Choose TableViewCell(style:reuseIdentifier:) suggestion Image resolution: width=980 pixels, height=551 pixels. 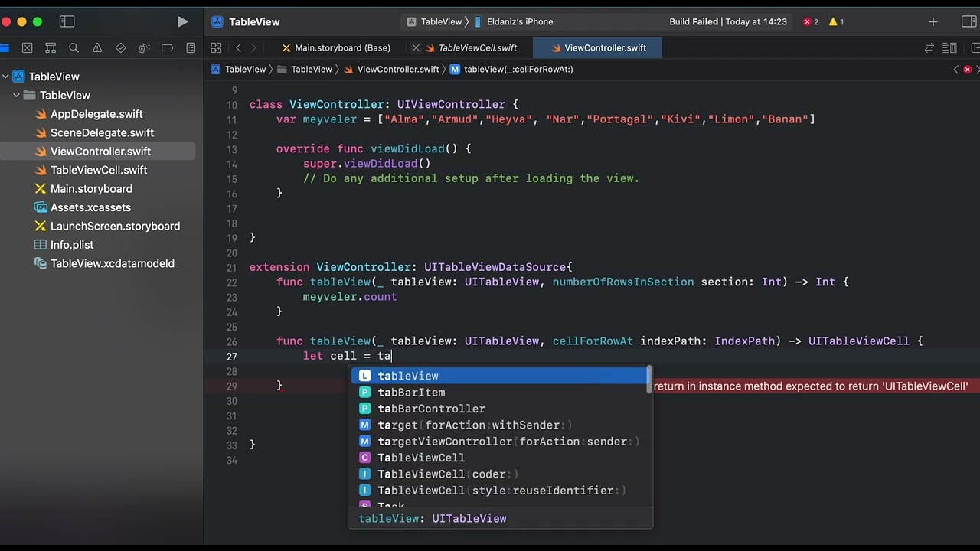498,491
